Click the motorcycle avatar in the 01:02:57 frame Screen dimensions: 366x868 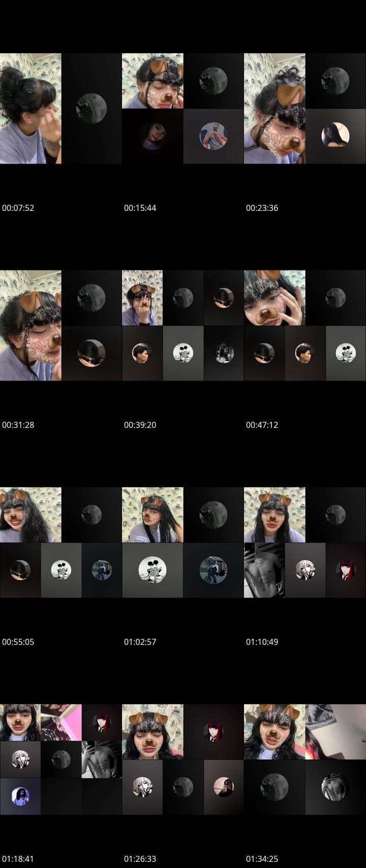[213, 570]
